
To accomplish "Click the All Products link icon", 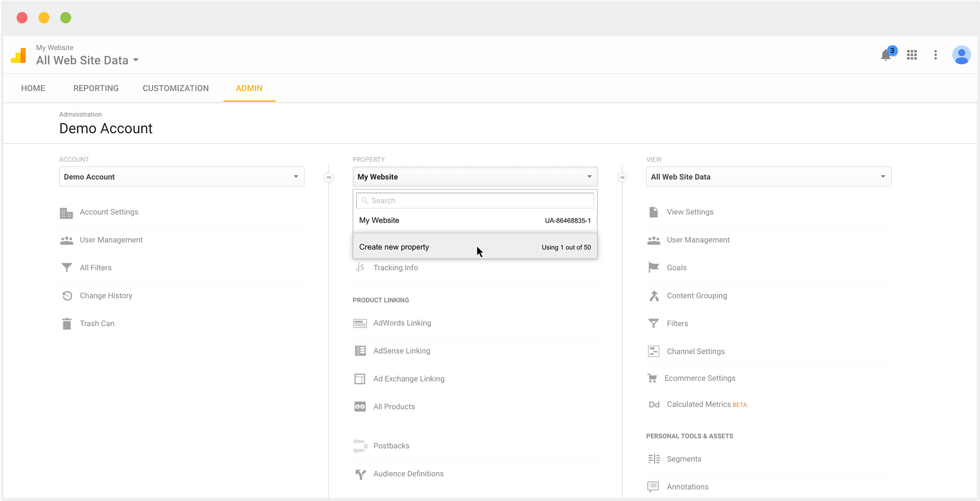I will tap(360, 407).
